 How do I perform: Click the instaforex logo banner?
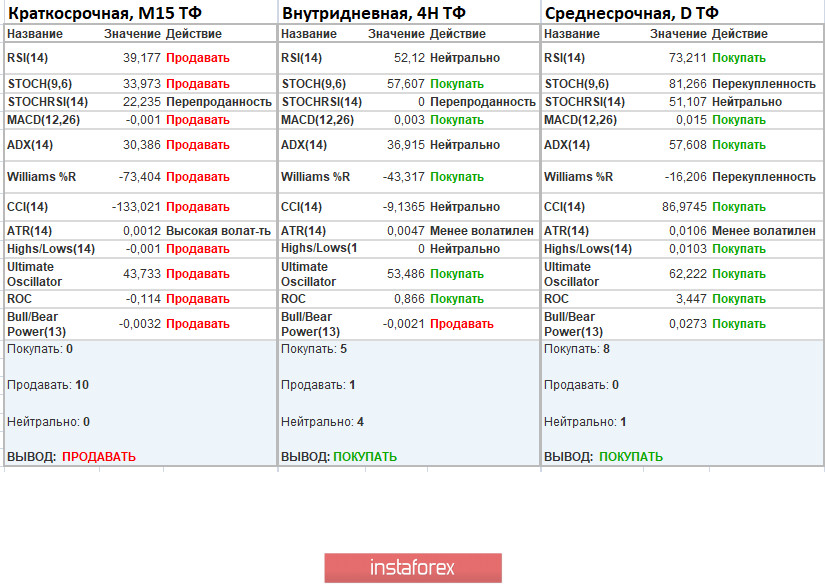(412, 568)
